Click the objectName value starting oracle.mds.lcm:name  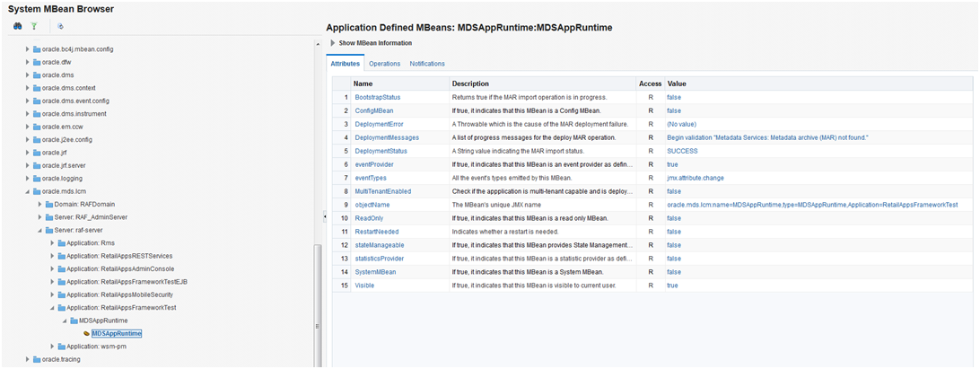[x=812, y=205]
